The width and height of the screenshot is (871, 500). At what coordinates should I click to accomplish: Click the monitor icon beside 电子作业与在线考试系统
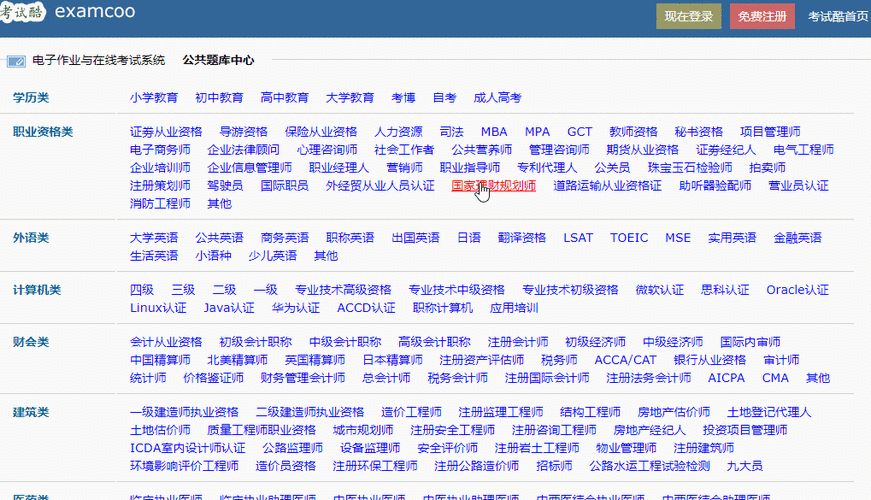[x=16, y=61]
